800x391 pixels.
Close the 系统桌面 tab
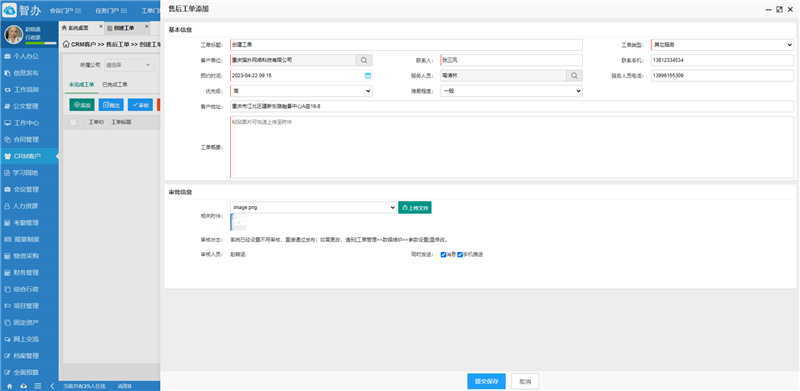pos(101,26)
